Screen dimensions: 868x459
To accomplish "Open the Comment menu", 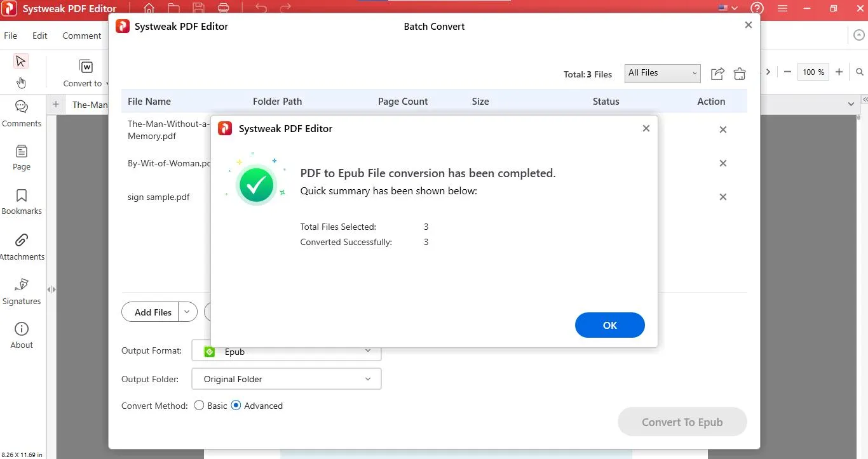I will 81,36.
